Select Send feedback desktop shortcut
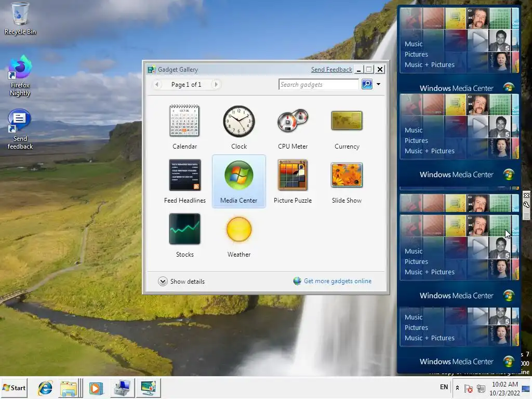This screenshot has width=532, height=399. pos(20,129)
